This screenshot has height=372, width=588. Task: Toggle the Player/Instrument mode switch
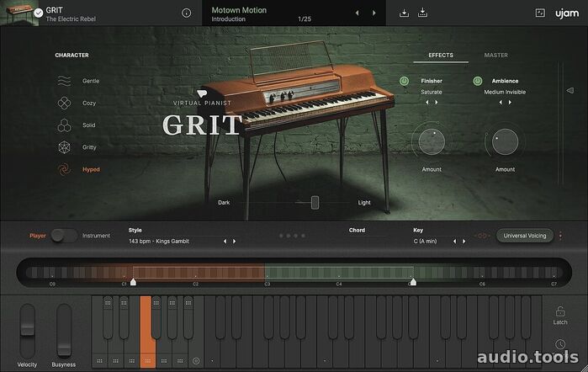(x=64, y=236)
